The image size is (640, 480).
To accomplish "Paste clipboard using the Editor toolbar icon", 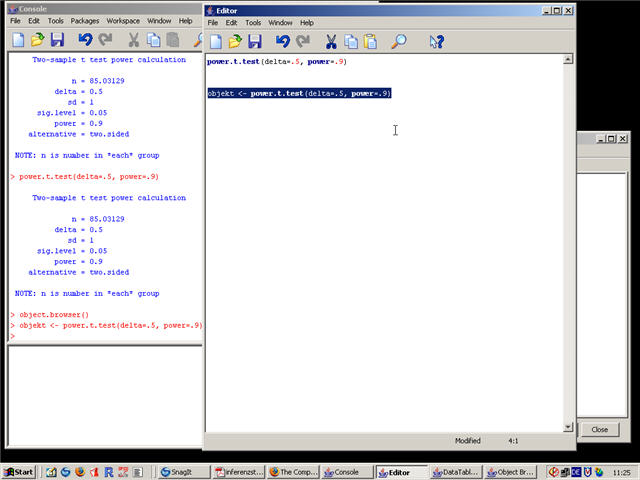I will tap(370, 41).
